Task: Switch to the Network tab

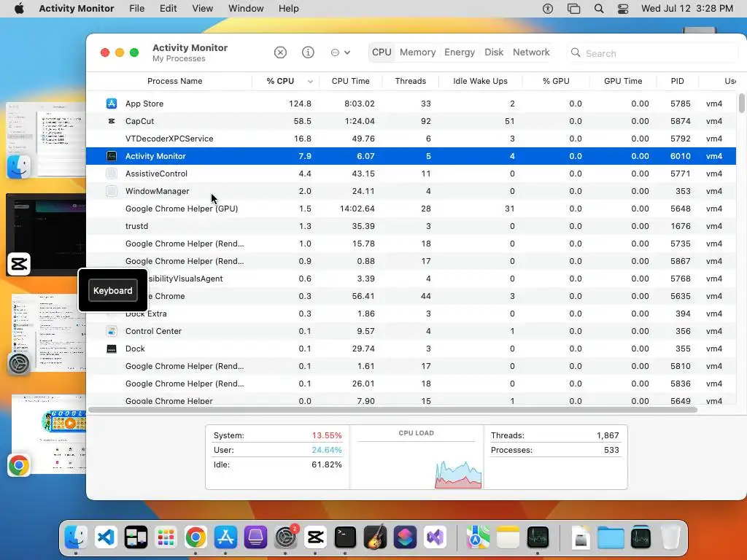Action: (531, 52)
